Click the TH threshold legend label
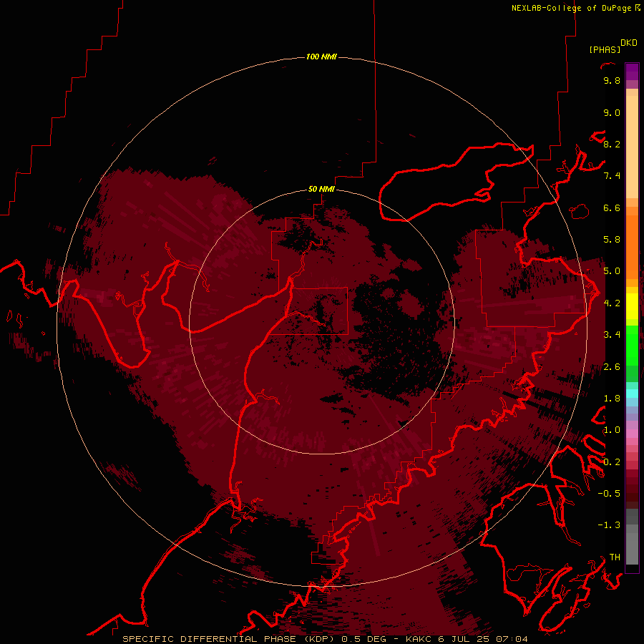 click(615, 557)
